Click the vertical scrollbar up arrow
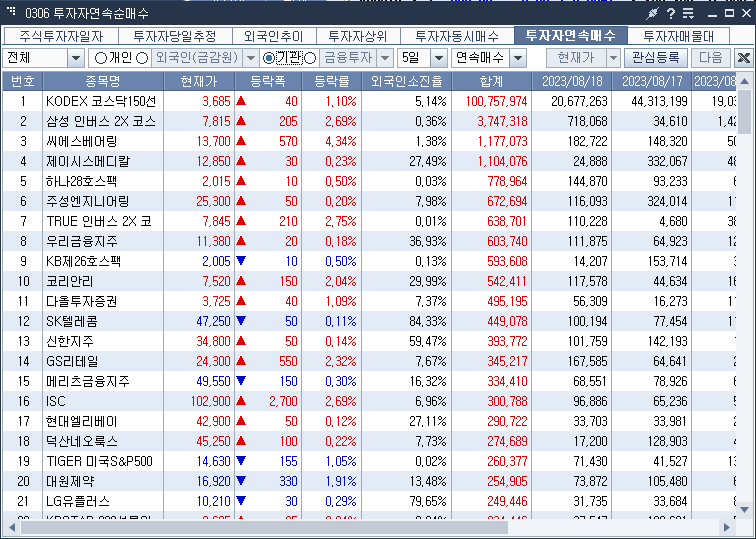 tap(744, 81)
